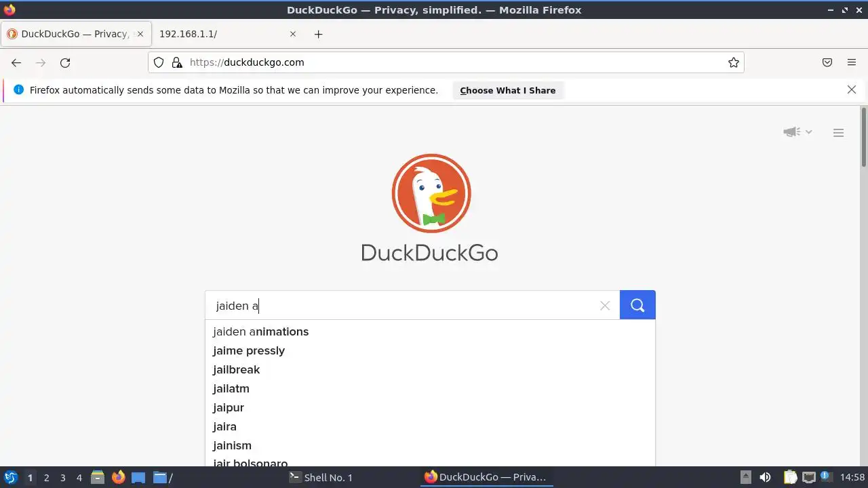
Task: Launch Firefox from the taskbar
Action: pos(118,477)
